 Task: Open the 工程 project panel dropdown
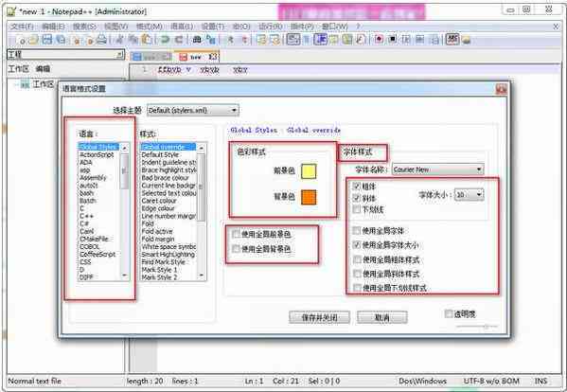coord(119,55)
